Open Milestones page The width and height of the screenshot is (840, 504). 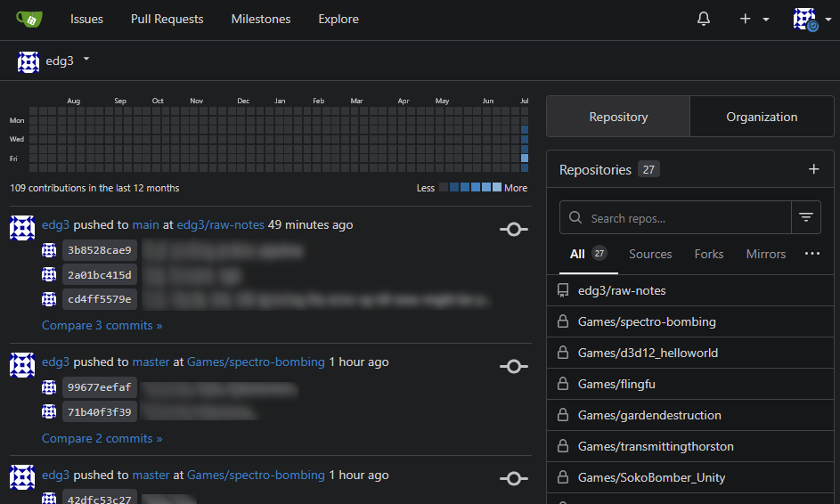click(261, 20)
